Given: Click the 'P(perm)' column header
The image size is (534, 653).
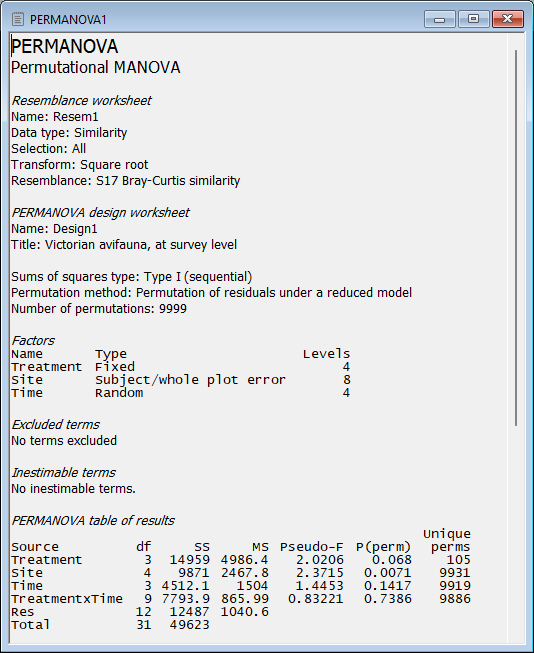Looking at the screenshot, I should [x=384, y=547].
